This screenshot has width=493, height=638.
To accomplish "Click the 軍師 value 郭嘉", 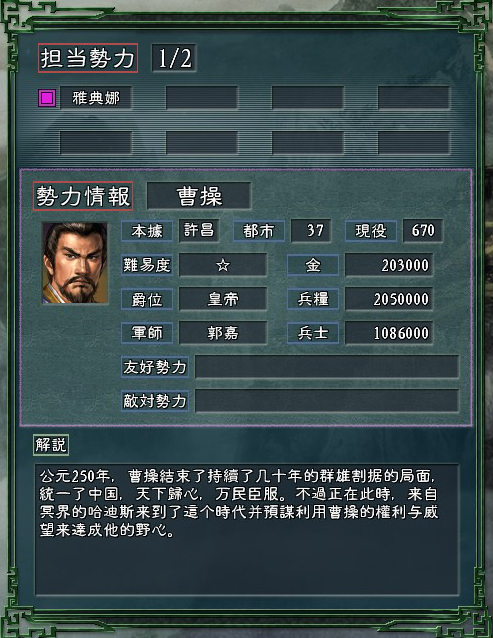I will coord(223,333).
